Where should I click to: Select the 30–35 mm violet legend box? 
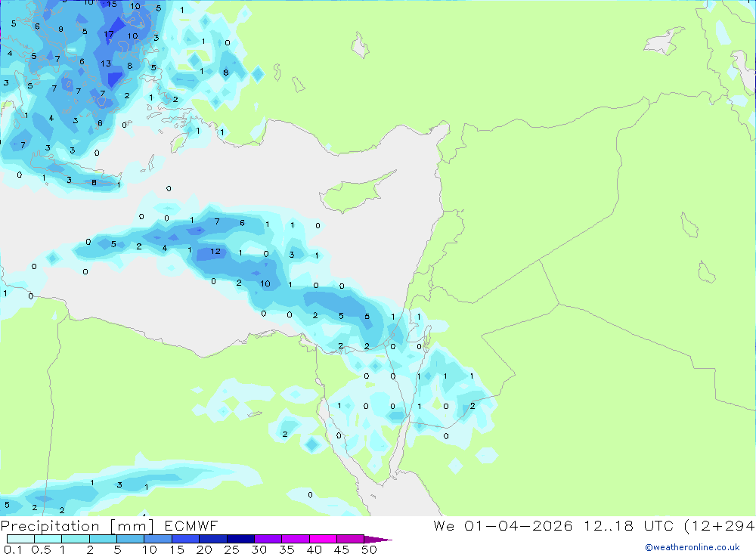pyautogui.click(x=268, y=539)
